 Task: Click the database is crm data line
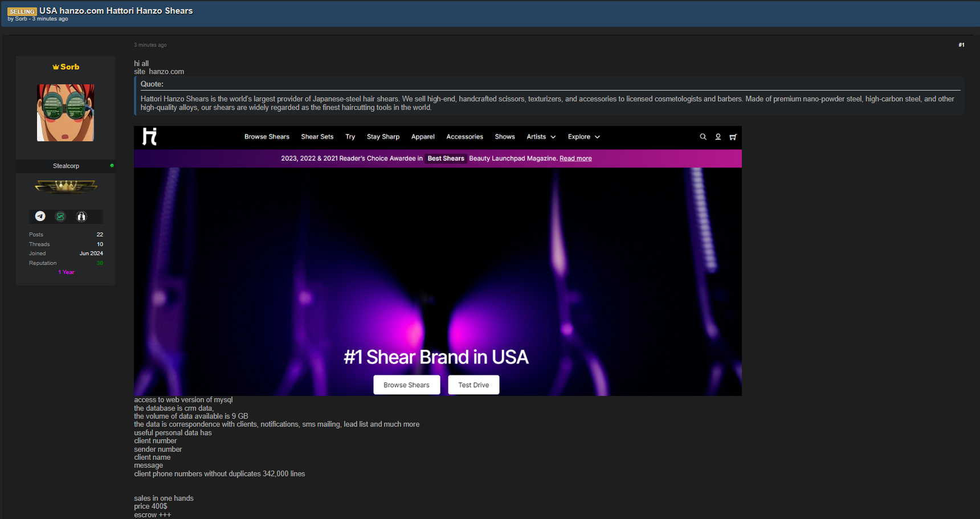pos(174,408)
